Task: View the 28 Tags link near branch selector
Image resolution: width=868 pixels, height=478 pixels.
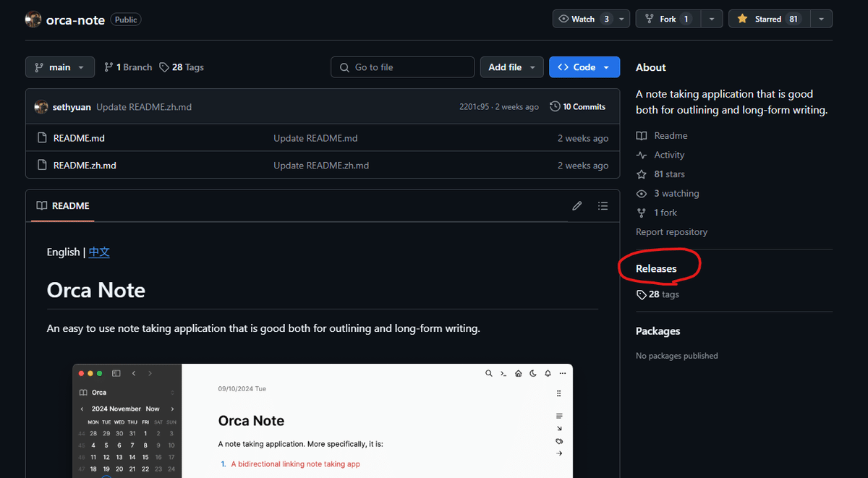Action: [182, 67]
